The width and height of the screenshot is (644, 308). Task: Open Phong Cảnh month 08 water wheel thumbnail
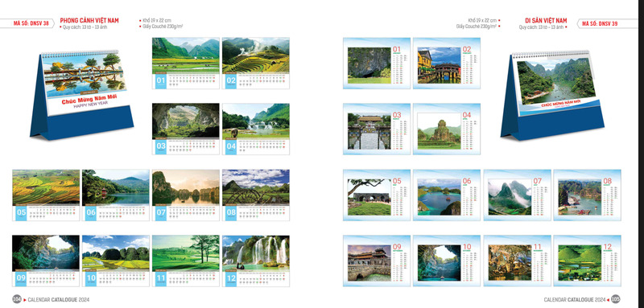256,195
